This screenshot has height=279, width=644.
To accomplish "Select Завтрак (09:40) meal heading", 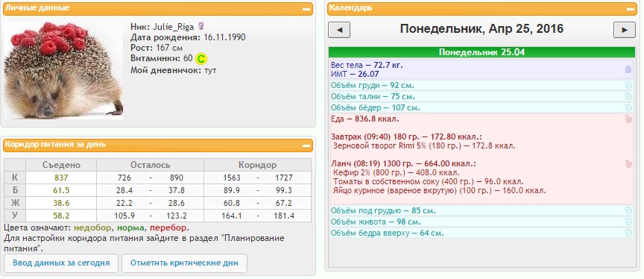I will (x=406, y=137).
